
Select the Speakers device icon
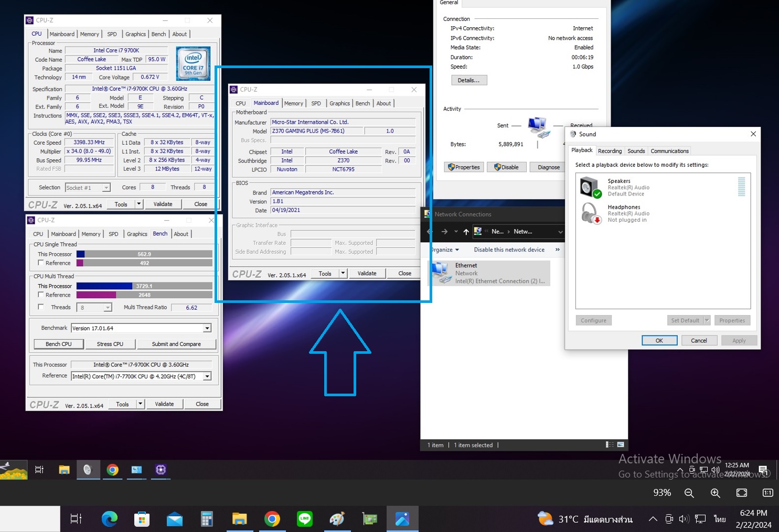pyautogui.click(x=590, y=187)
